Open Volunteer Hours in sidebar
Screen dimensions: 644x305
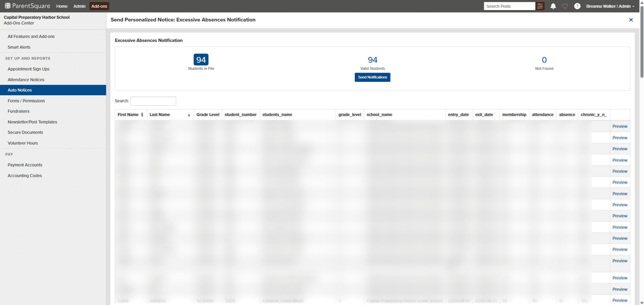(x=23, y=143)
